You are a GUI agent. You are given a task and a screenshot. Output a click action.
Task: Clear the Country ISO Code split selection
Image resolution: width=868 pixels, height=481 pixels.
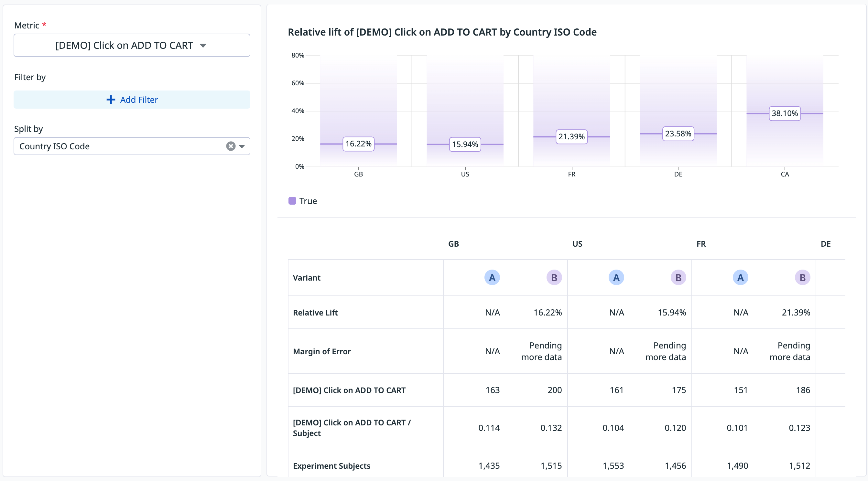click(231, 146)
